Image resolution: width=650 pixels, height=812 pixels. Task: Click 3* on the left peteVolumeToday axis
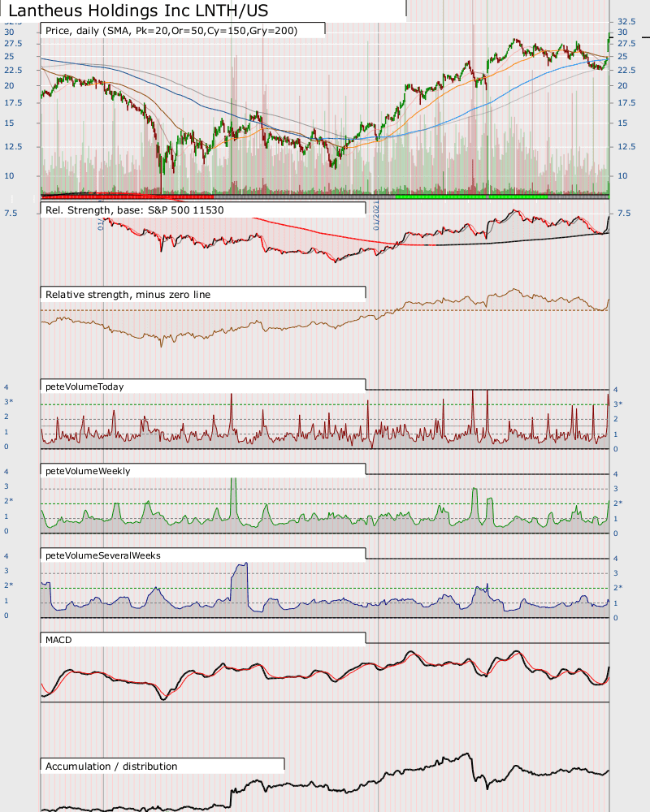9,402
